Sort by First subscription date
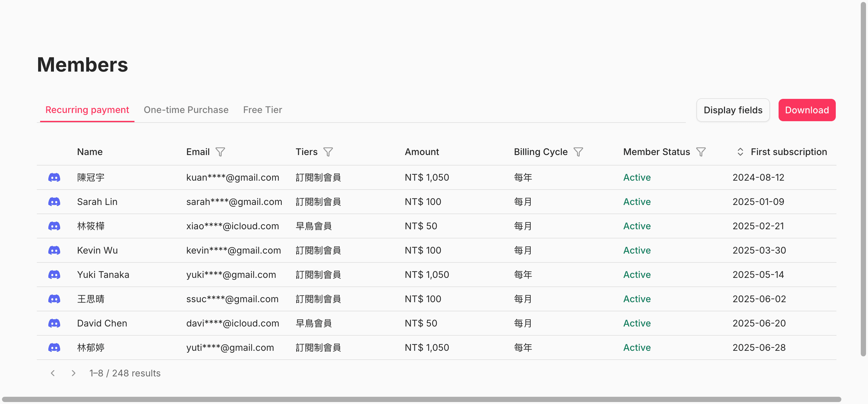 (740, 152)
